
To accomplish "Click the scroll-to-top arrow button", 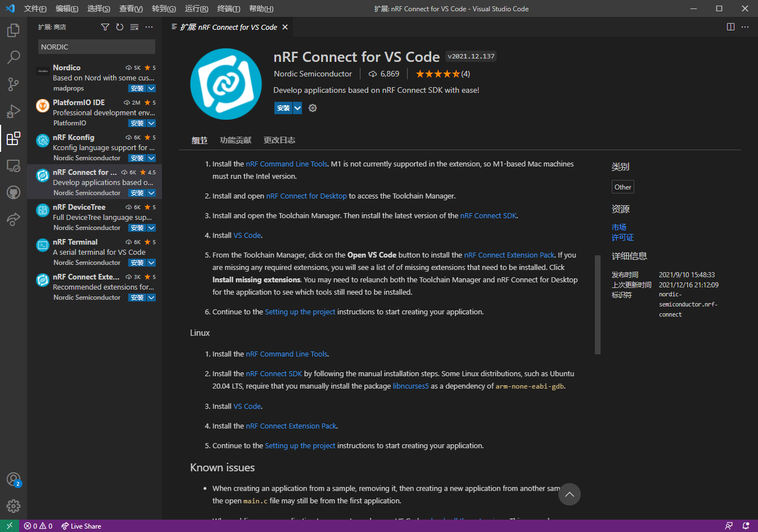I will pos(570,494).
